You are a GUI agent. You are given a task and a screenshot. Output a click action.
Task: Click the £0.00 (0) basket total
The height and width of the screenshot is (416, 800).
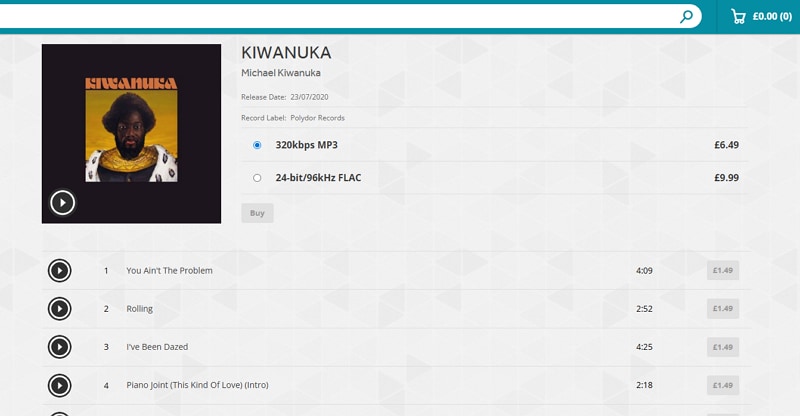[772, 16]
